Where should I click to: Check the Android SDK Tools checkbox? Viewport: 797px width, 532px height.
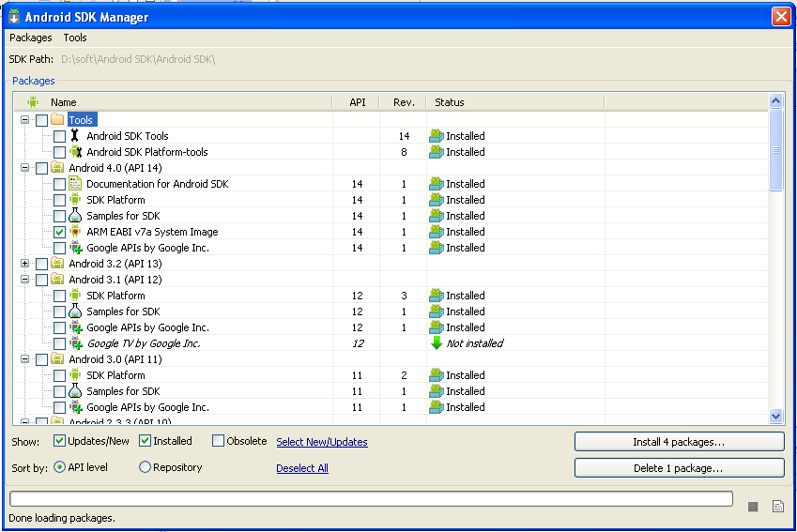point(59,136)
